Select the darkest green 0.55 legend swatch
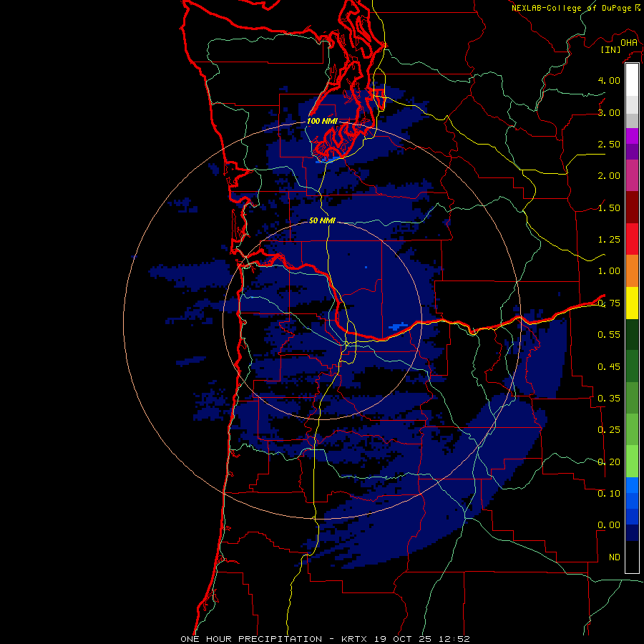 (632, 334)
